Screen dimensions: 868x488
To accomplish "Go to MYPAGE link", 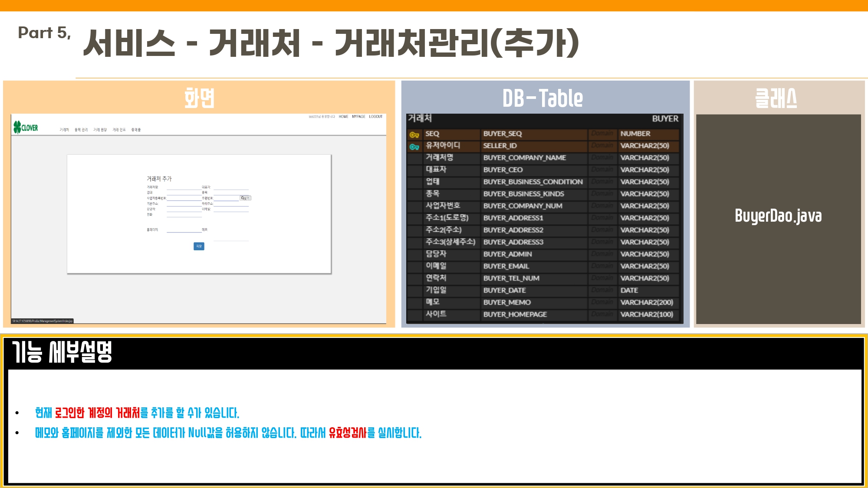I will pyautogui.click(x=358, y=117).
